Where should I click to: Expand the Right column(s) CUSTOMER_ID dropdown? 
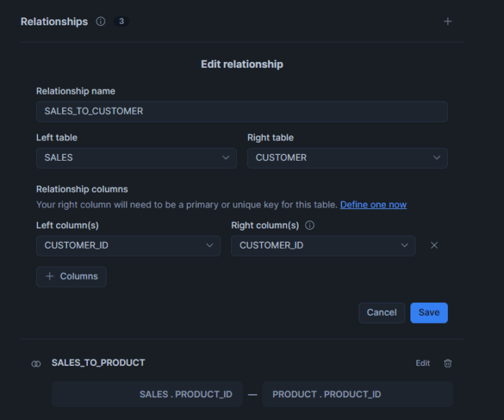[x=323, y=246]
